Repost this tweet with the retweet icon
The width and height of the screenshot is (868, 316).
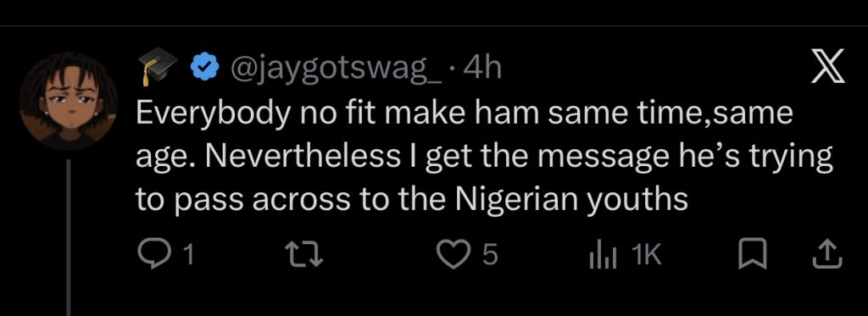coord(303,256)
